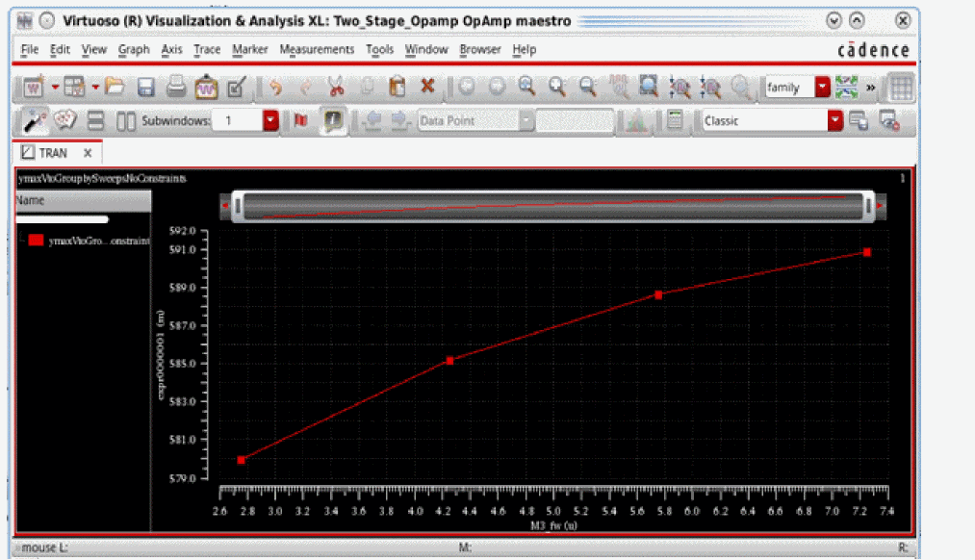
Task: Delete with the red X icon
Action: 427,87
